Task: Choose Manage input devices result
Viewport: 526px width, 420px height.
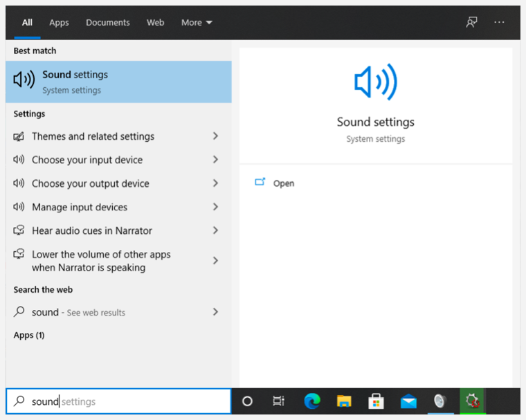Action: click(80, 207)
